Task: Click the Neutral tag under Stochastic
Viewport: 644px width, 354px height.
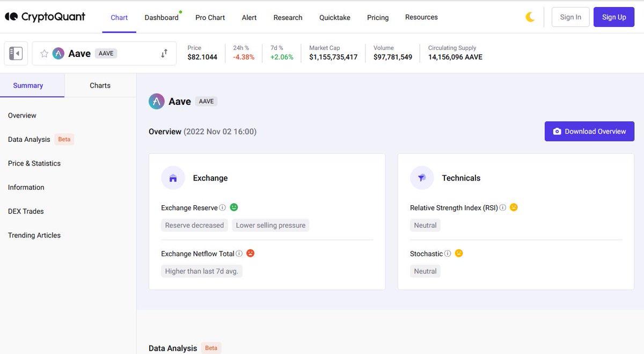Action: click(426, 271)
